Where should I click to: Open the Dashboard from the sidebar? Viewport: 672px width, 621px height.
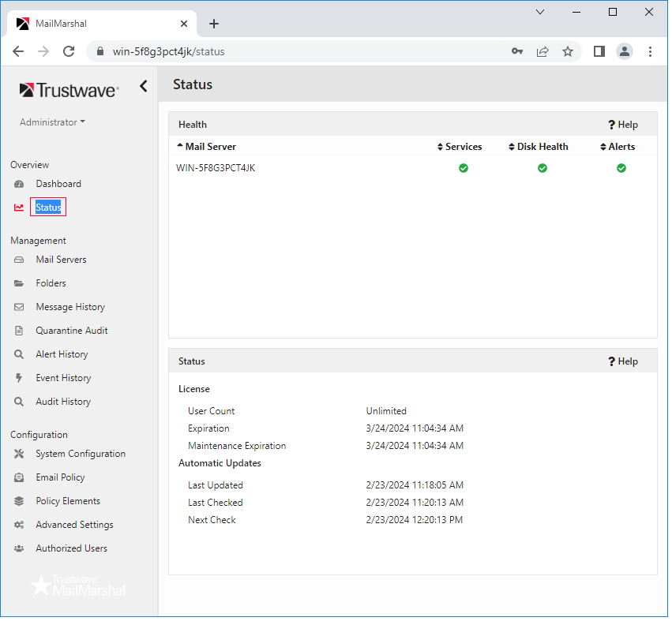pyautogui.click(x=59, y=183)
